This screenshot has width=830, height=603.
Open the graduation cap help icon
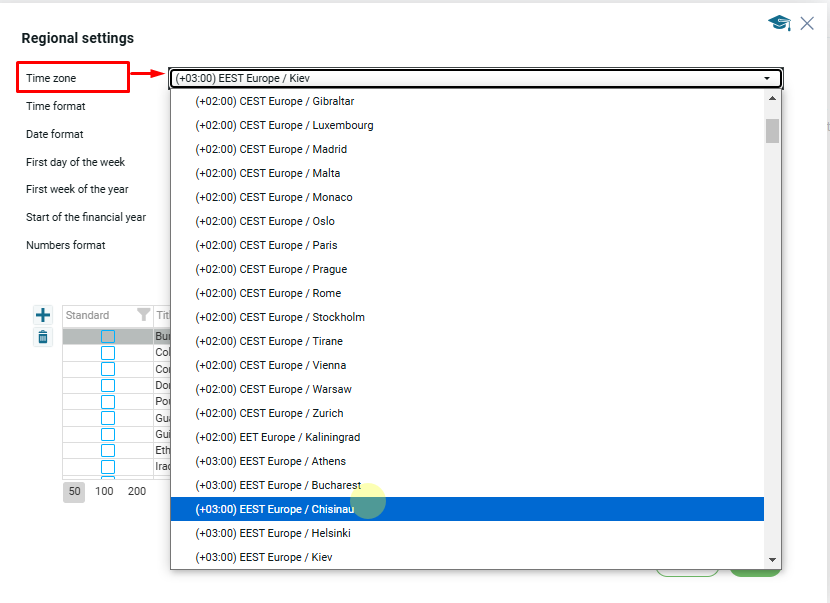pos(779,23)
